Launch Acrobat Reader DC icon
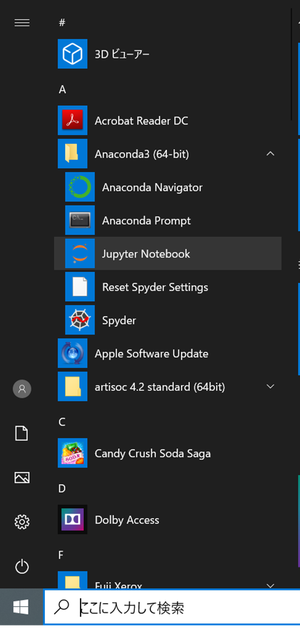 pyautogui.click(x=72, y=120)
